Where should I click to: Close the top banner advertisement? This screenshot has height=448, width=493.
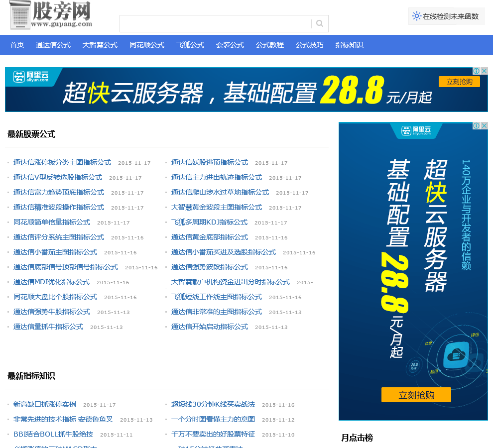[x=484, y=71]
